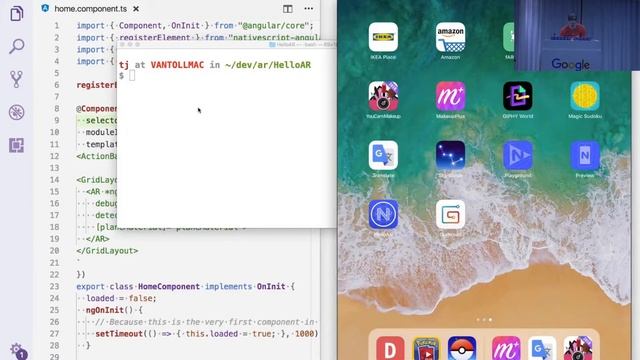Open the Pokeball app in the dock
The image size is (640, 360).
coord(462,349)
